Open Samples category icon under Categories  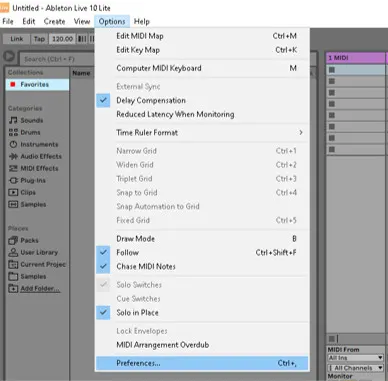pyautogui.click(x=13, y=204)
